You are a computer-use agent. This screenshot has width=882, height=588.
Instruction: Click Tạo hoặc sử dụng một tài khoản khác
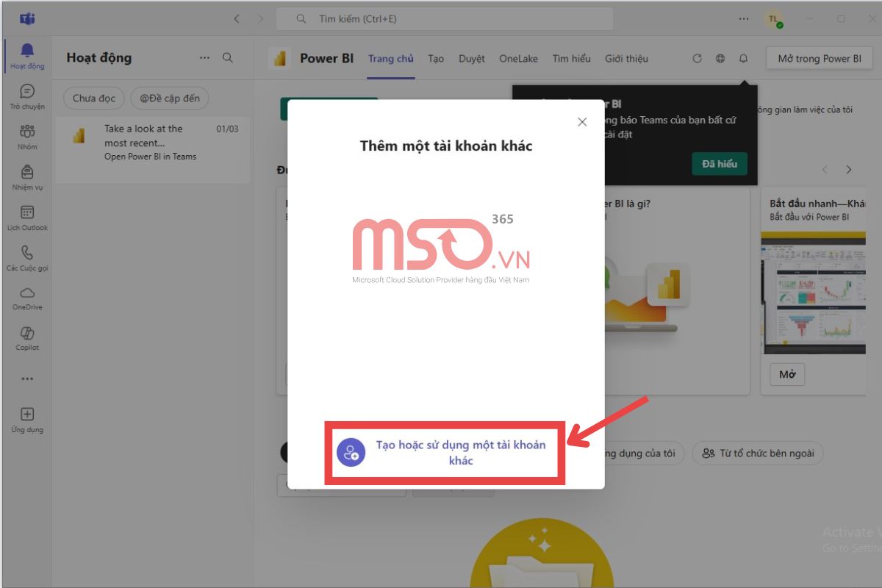[x=445, y=453]
